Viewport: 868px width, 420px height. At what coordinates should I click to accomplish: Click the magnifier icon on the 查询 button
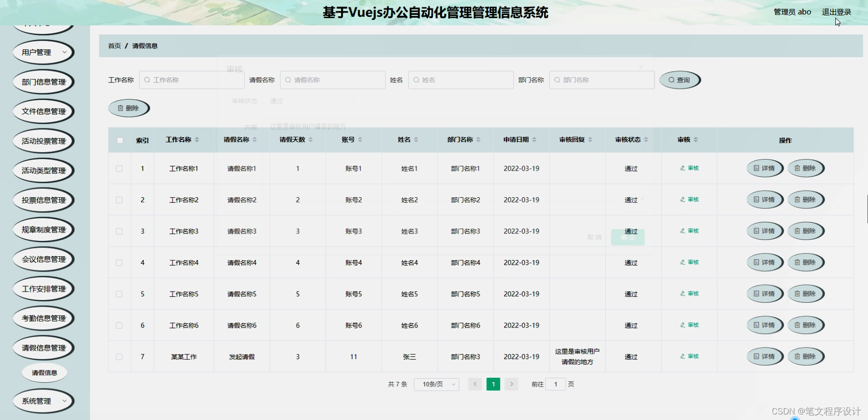[671, 80]
